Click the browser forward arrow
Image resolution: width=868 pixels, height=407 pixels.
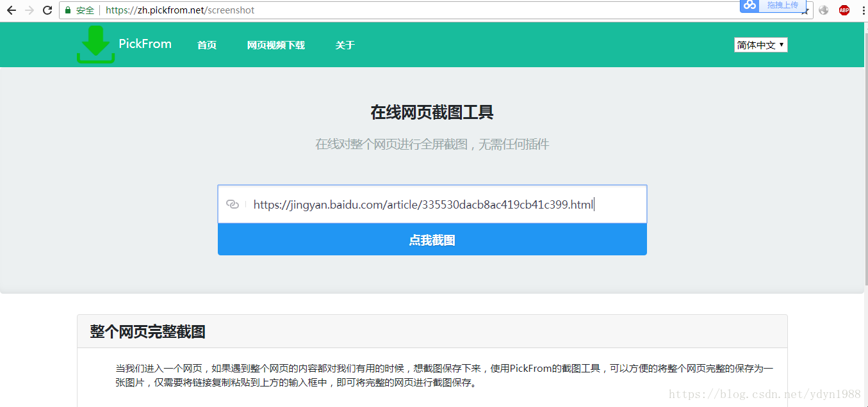[x=29, y=10]
